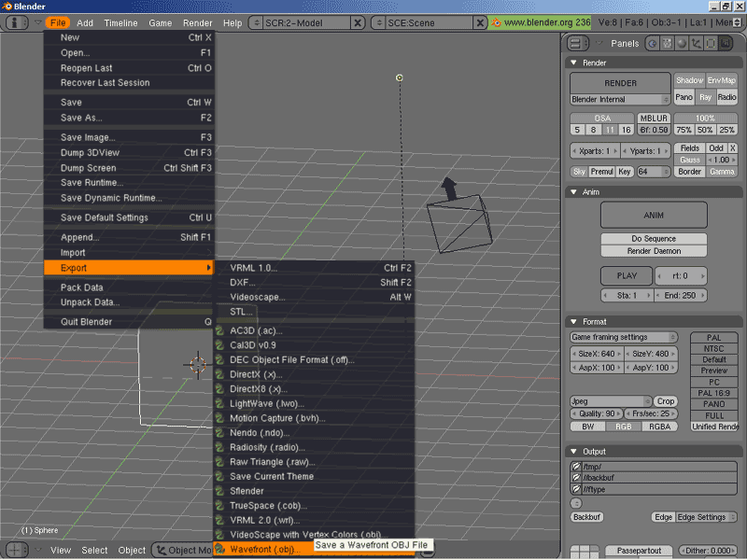Collapse the Output panel triangle
Screen dimensions: 747x560
[573, 452]
